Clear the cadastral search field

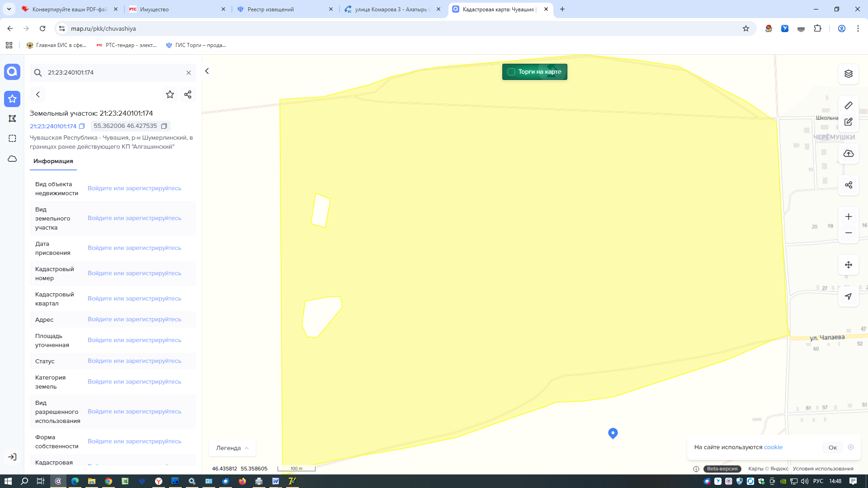[x=189, y=73]
